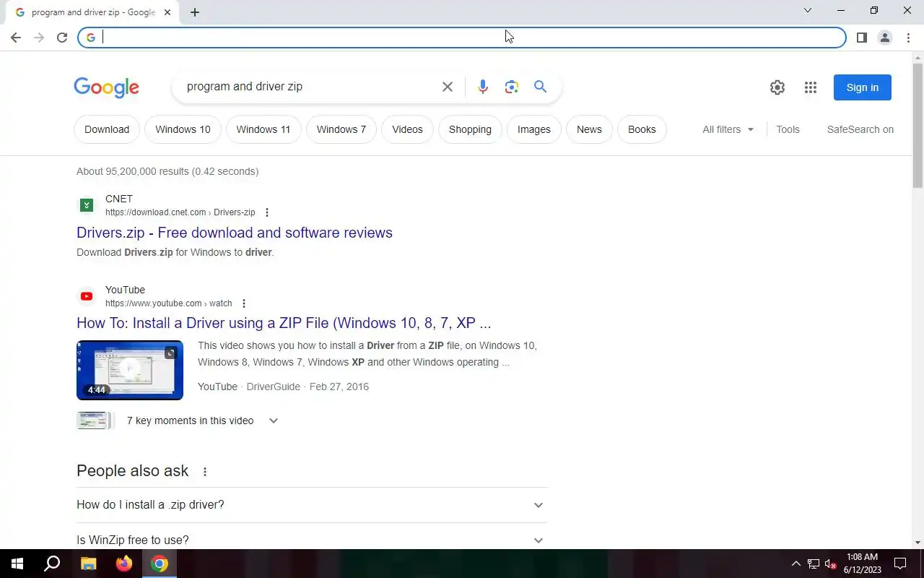
Task: Switch to the Shopping results
Action: click(470, 129)
